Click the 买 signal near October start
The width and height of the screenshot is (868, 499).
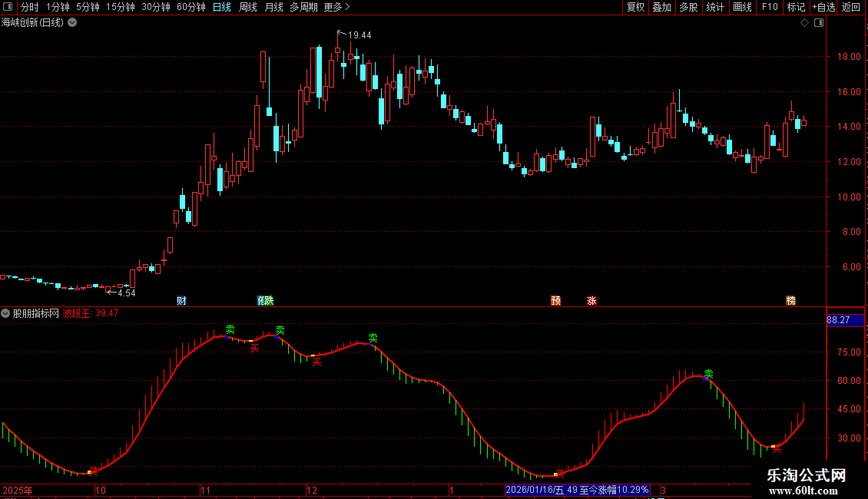click(94, 471)
